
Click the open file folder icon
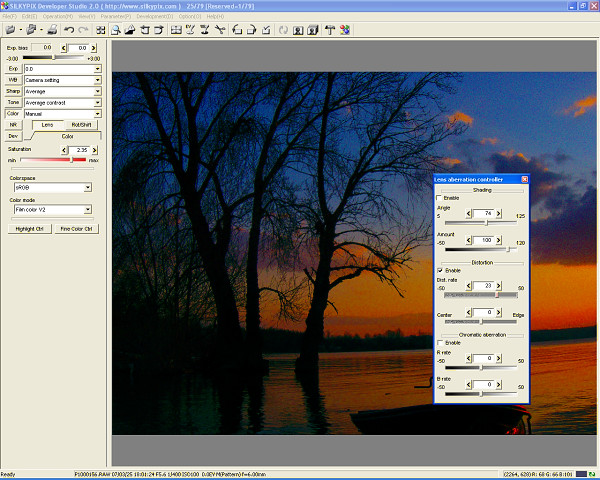pyautogui.click(x=11, y=30)
